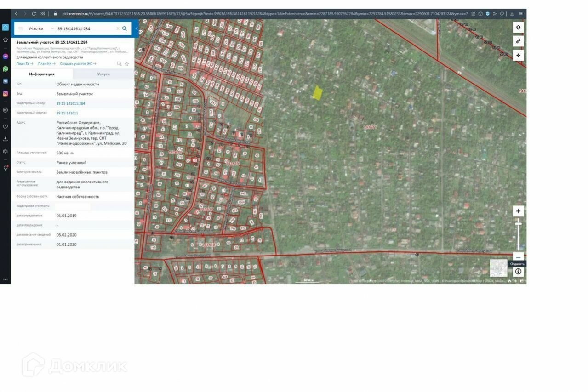Reload the current page
Image resolution: width=588 pixels, height=392 pixels.
34,14
